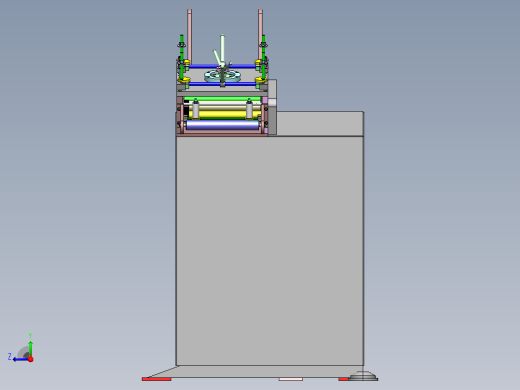Select the vertical white handle lever on top
Viewport: 520px width, 390px height.
(222, 48)
